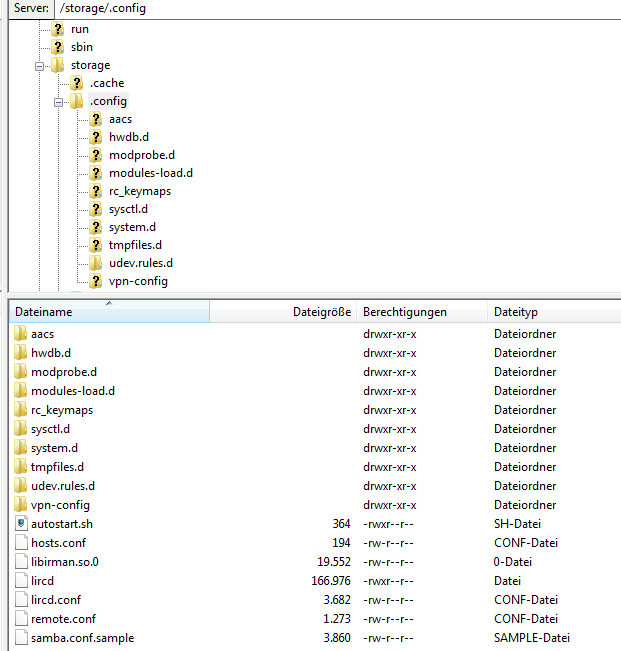
Task: Select the sbin folder in tree
Action: (81, 47)
